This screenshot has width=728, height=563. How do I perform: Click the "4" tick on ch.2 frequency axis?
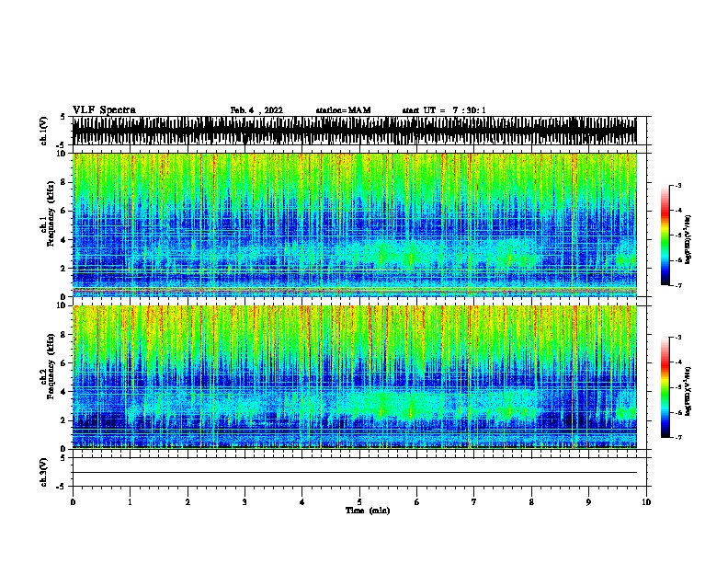(65, 392)
